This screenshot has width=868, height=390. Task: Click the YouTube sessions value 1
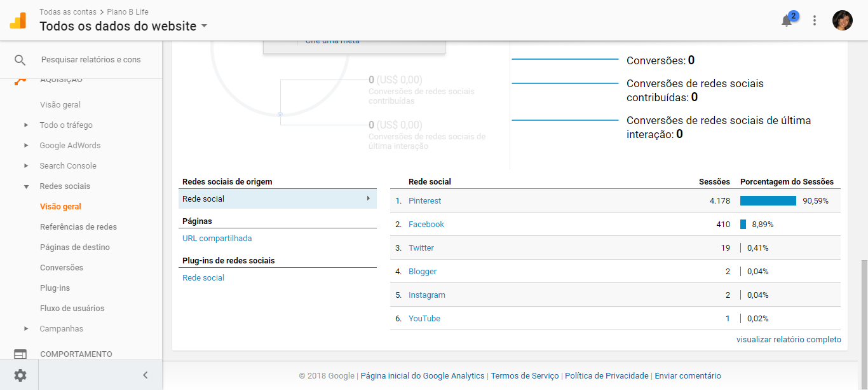point(728,319)
